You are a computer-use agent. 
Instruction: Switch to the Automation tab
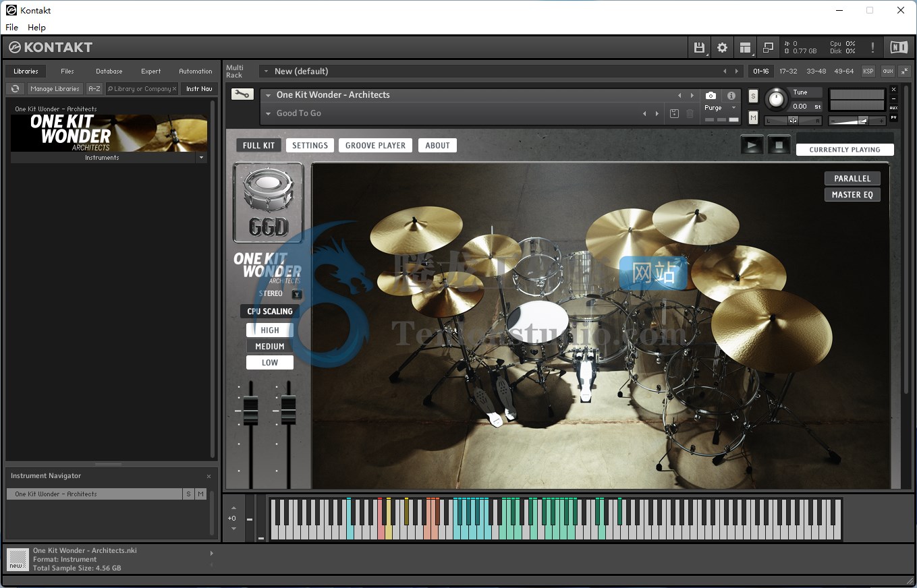pyautogui.click(x=196, y=71)
